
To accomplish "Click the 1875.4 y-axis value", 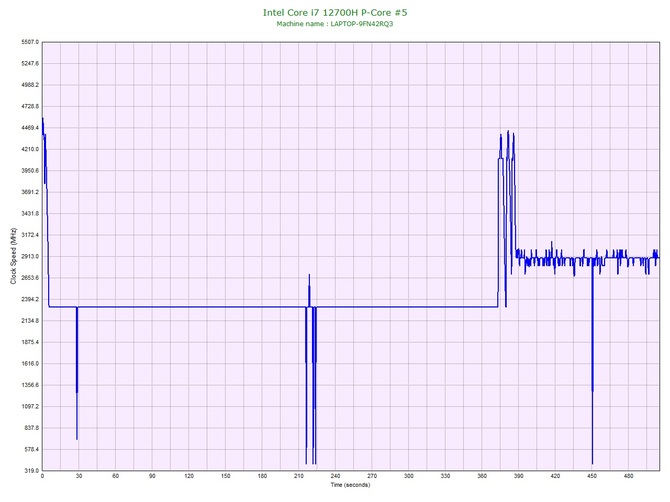I will click(30, 342).
